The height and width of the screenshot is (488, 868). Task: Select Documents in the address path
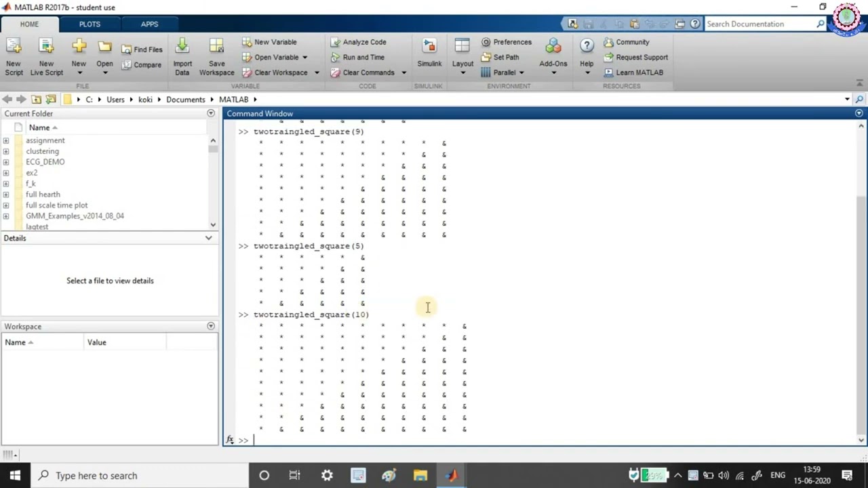(x=185, y=100)
